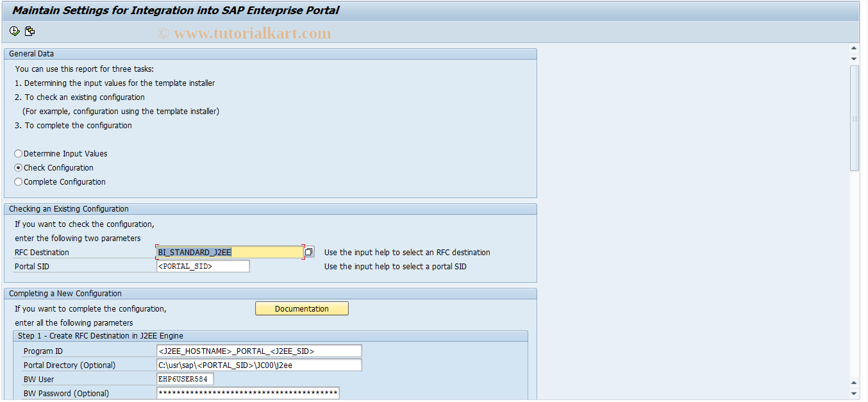The image size is (868, 402).
Task: Click Checking an Existing Configuration header
Action: (270, 209)
